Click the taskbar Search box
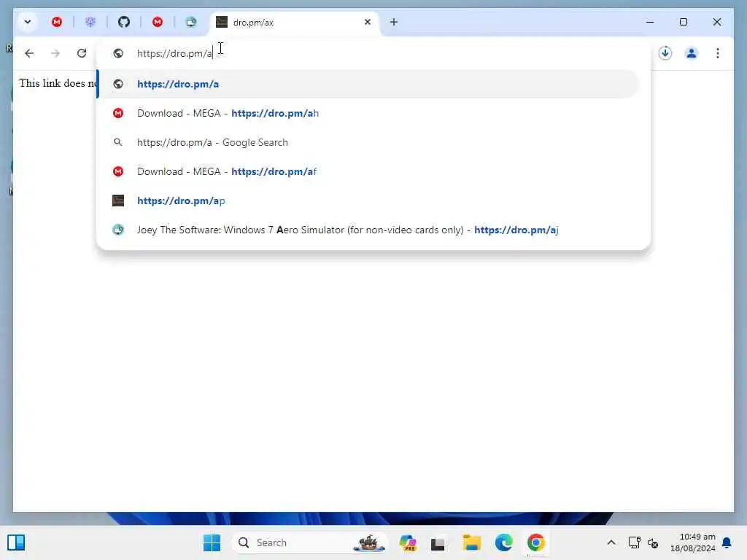This screenshot has width=747, height=560. tap(309, 542)
